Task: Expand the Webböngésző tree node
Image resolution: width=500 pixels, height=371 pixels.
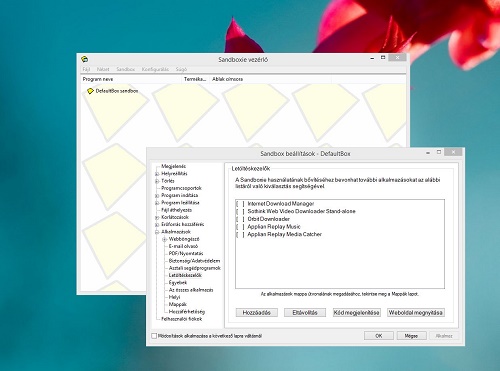Action: click(164, 239)
